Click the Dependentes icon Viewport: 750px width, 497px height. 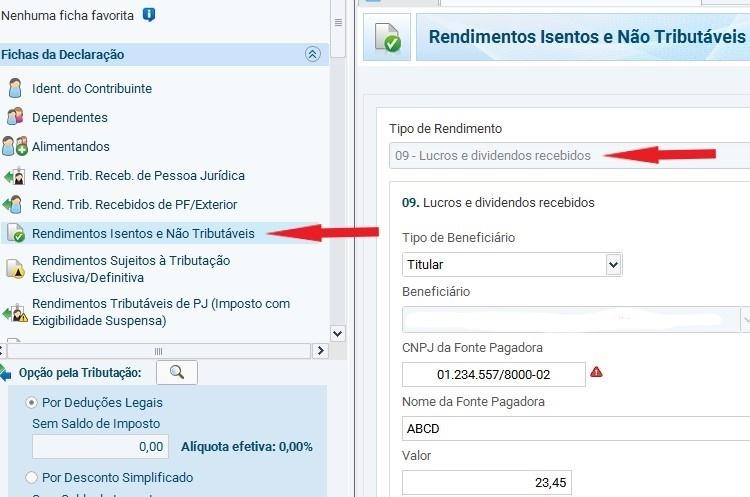pyautogui.click(x=15, y=117)
